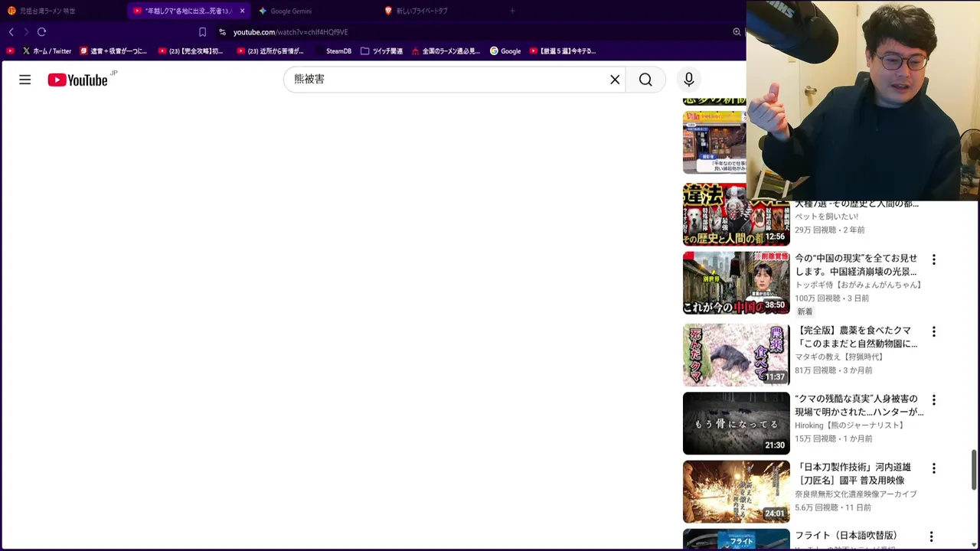Visit channel 奈良県無形文化遺産映像アーカイブ
The image size is (980, 551).
click(x=856, y=494)
